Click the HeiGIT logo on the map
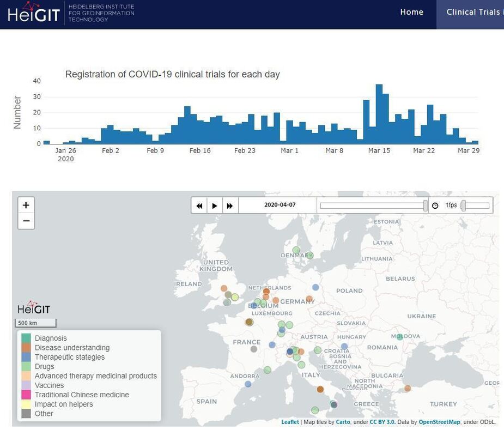This screenshot has width=504, height=436. (34, 308)
